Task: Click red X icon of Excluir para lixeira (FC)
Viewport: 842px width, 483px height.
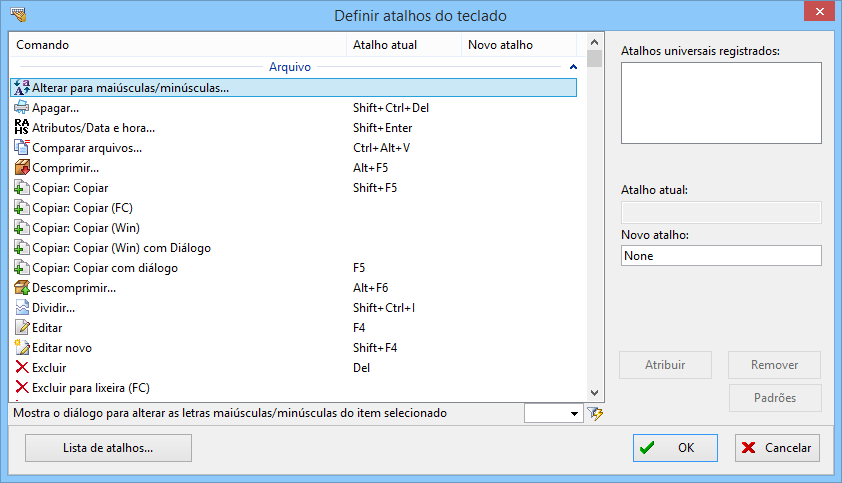Action: coord(21,387)
